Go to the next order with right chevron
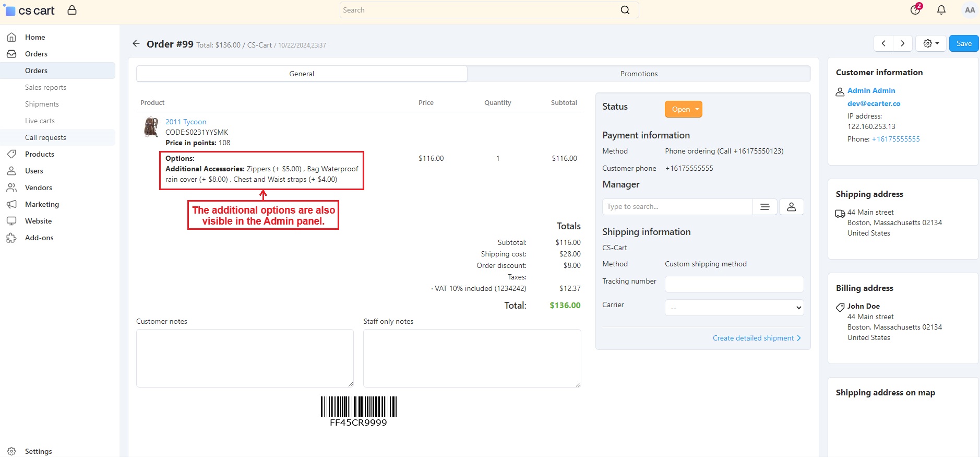 point(903,43)
